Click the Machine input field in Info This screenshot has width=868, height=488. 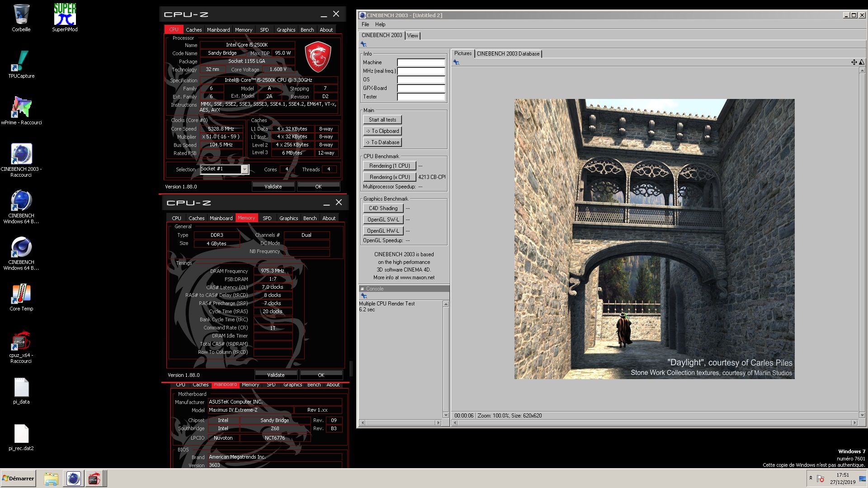pyautogui.click(x=421, y=62)
